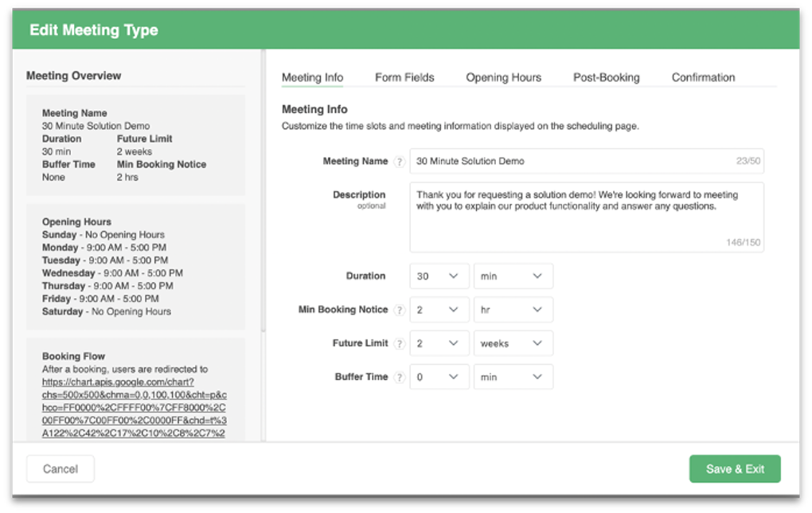Open Future Limit weeks unit dropdown
812x513 pixels.
click(x=513, y=344)
